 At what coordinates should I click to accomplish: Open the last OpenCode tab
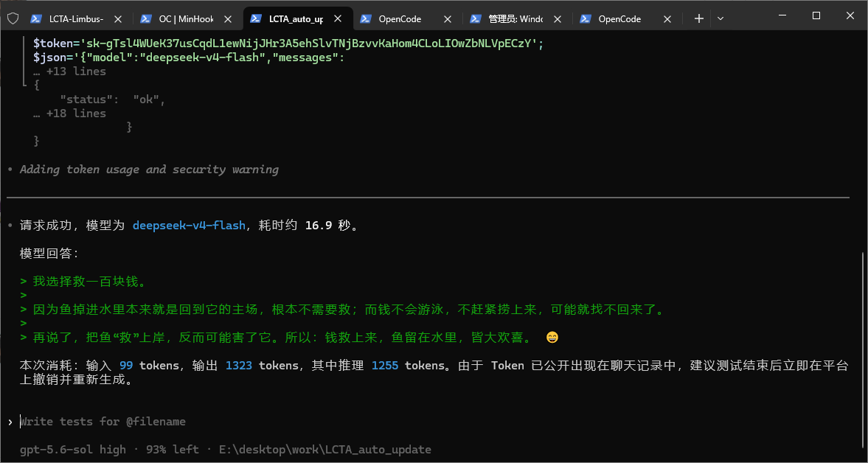coord(619,19)
